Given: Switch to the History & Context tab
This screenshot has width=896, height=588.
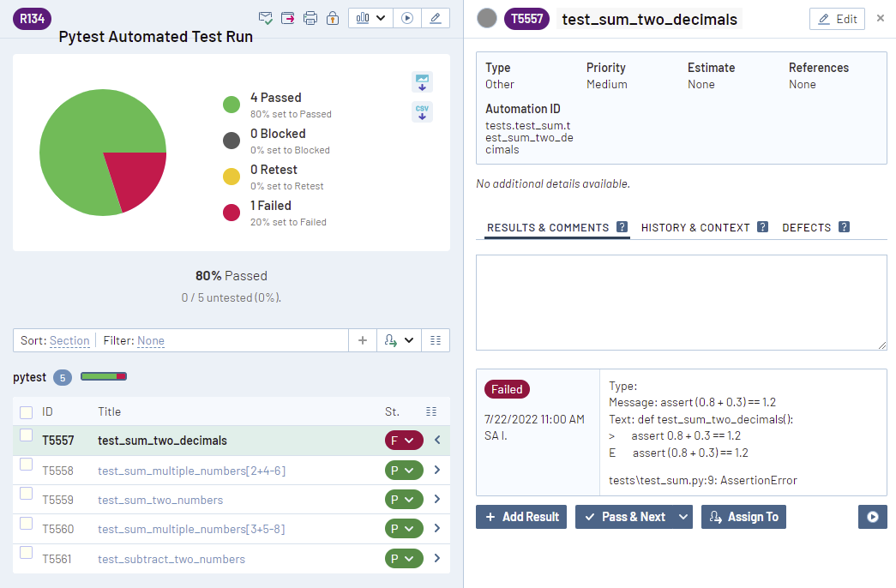Looking at the screenshot, I should (695, 228).
